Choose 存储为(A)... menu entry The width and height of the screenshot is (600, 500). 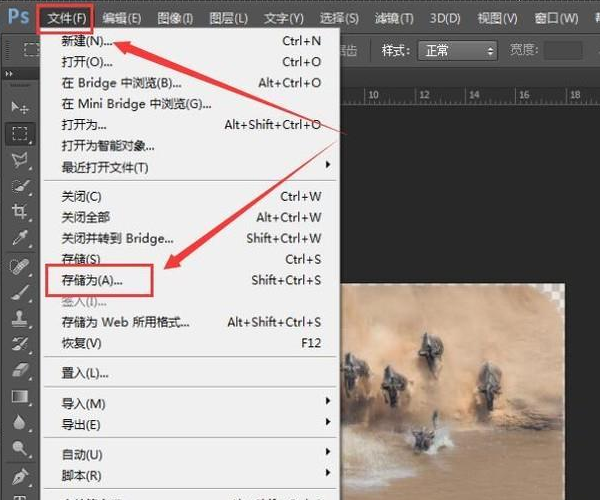[191, 280]
